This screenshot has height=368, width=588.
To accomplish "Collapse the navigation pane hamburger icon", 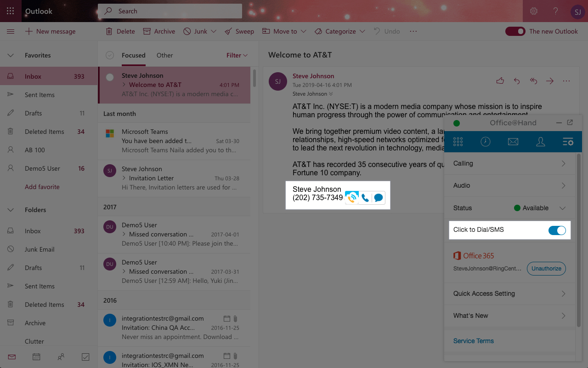I will 11,31.
